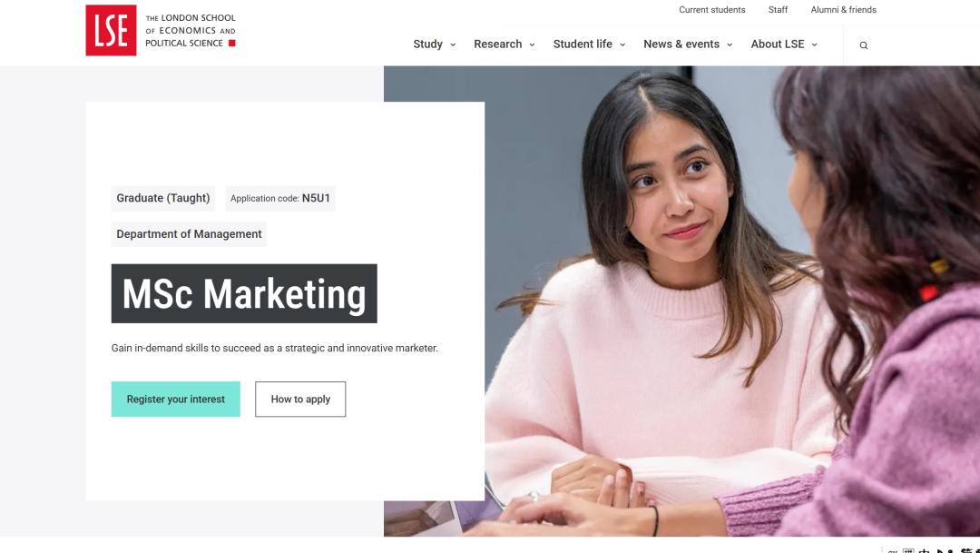Screen dimensions: 980x553
Task: Click the Application code N5U1 label
Action: pos(280,198)
